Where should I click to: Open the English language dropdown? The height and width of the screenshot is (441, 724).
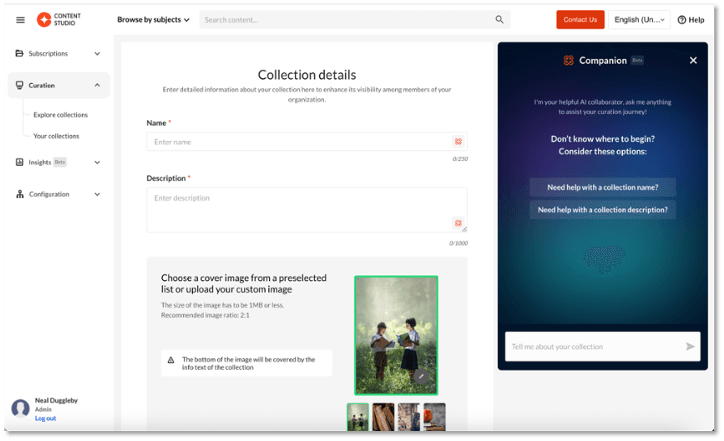640,20
